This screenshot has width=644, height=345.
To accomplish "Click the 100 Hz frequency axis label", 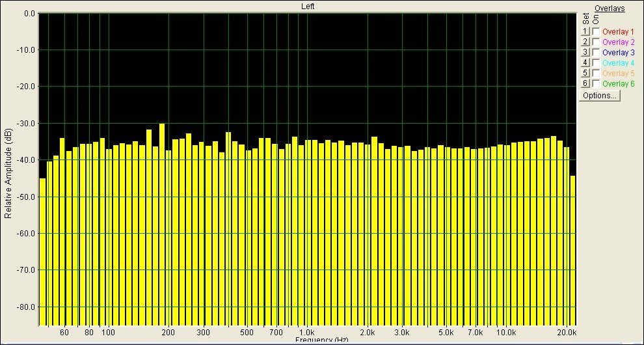I will [x=108, y=333].
